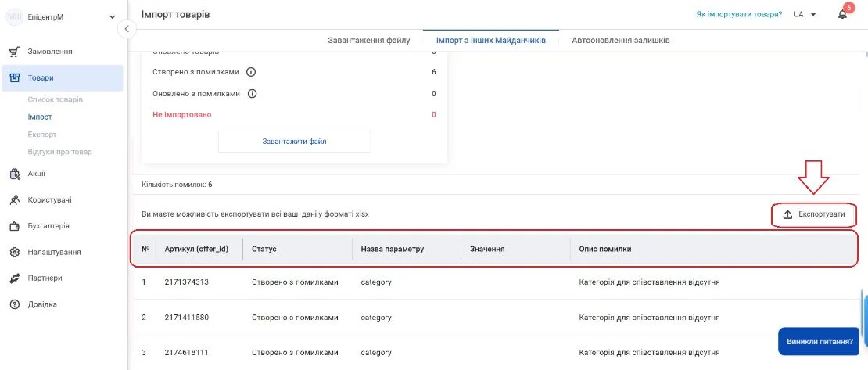Click Кількість помилок: 6 text
Viewport: 868px width, 370px height.
(177, 185)
